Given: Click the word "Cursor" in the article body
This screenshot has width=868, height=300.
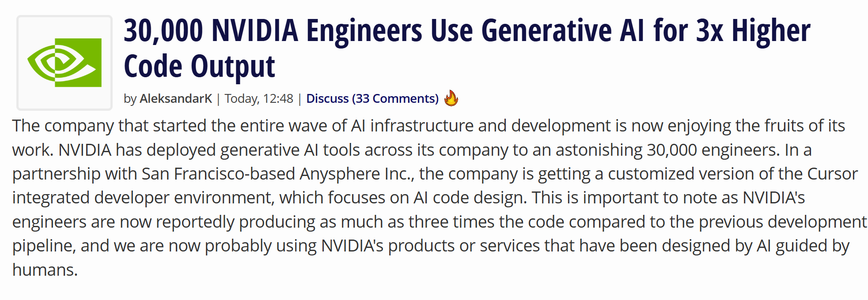Looking at the screenshot, I should click(832, 174).
